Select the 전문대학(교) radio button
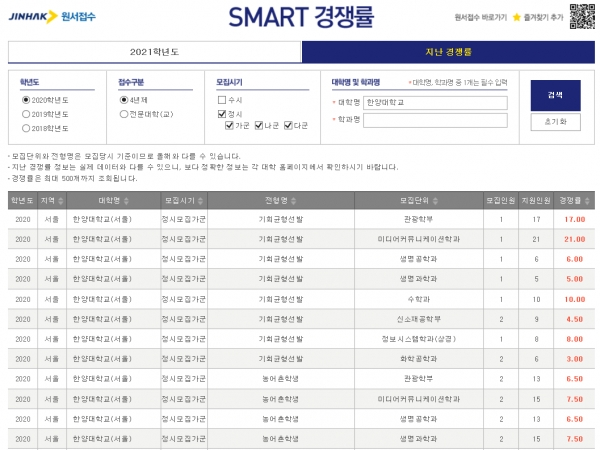Viewport: 600px width, 450px height. click(124, 114)
